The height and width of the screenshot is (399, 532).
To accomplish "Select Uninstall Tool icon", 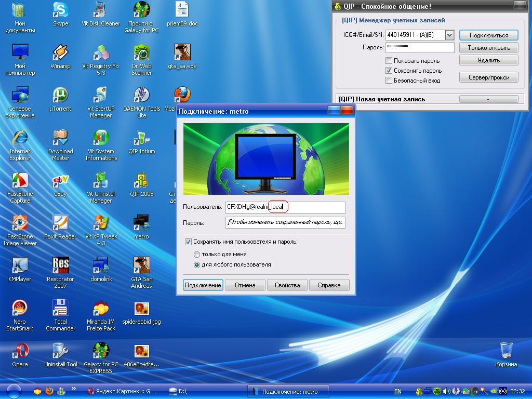I will tap(60, 355).
